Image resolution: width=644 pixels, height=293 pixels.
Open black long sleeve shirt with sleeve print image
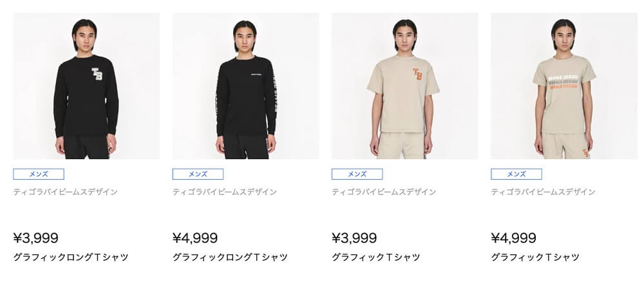tap(245, 86)
